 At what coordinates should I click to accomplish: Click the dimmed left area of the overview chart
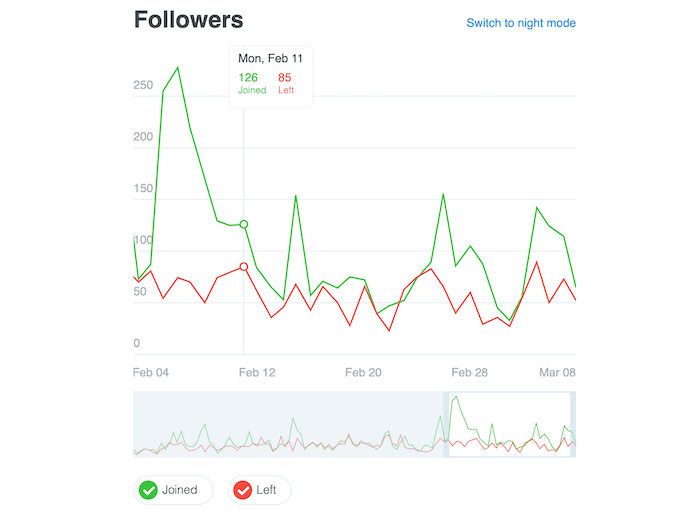coord(288,424)
